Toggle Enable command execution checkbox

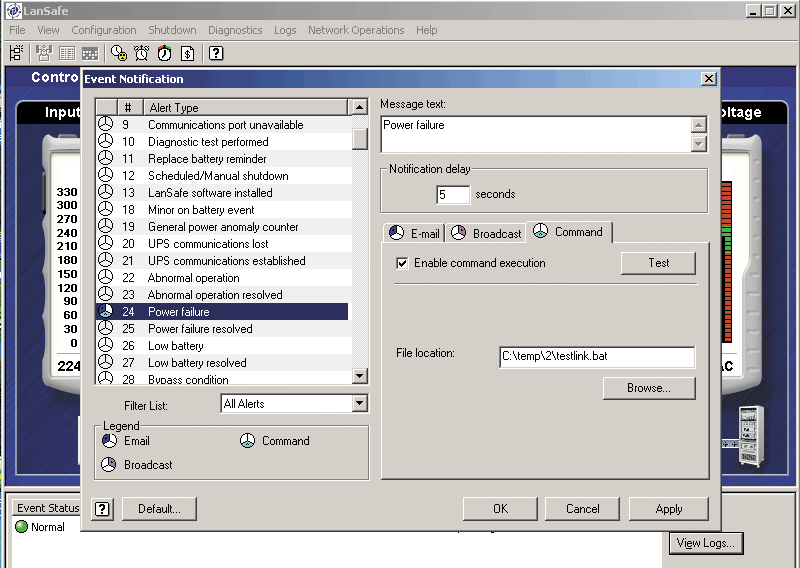point(402,263)
